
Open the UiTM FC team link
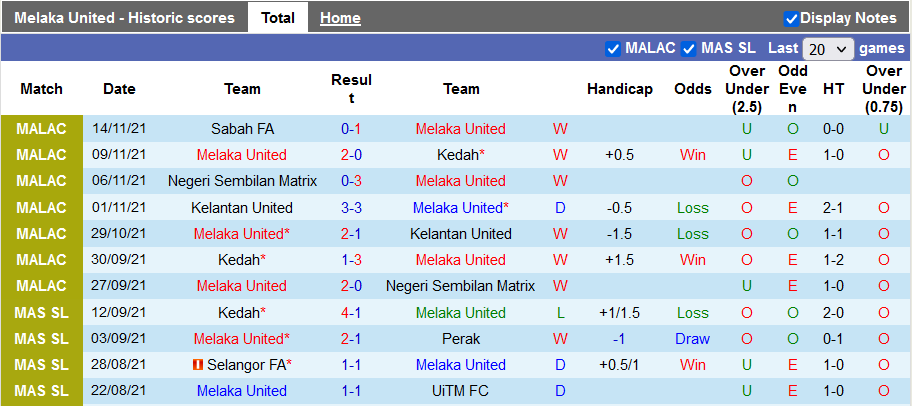point(461,391)
